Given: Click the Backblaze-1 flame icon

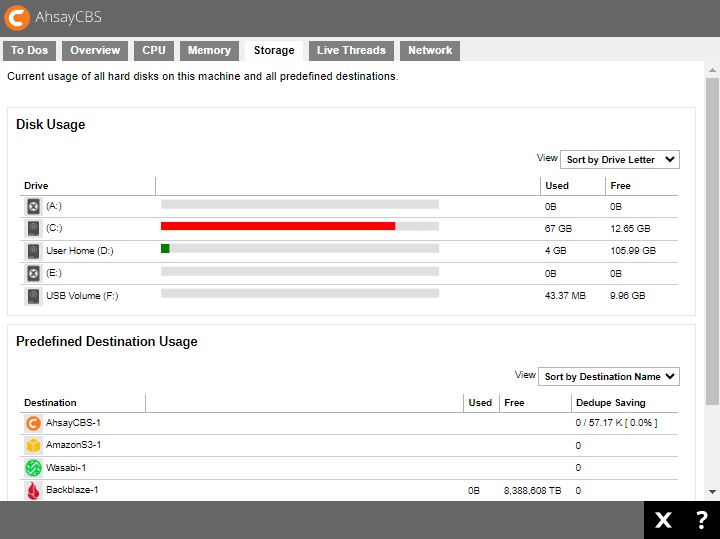Looking at the screenshot, I should (33, 490).
